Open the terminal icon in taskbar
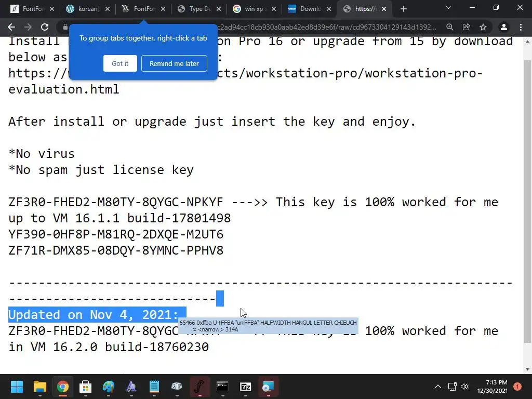 (222, 387)
